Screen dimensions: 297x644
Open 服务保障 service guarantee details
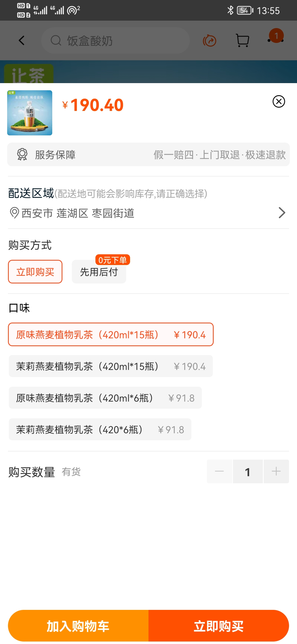click(x=148, y=154)
